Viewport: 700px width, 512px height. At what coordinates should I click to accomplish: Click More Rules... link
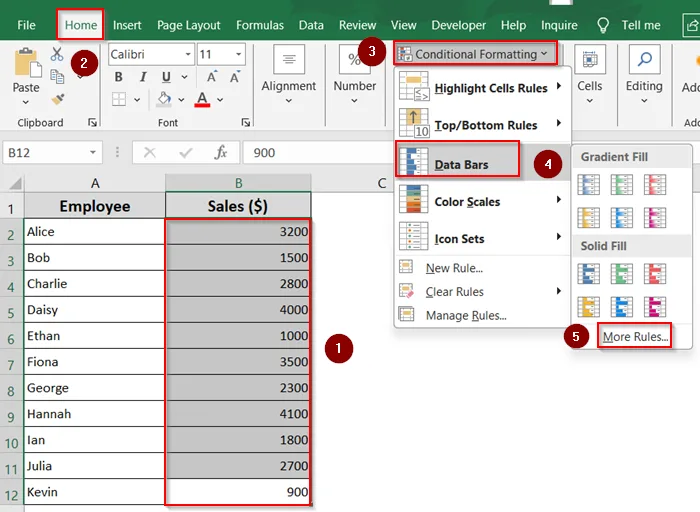click(x=635, y=337)
